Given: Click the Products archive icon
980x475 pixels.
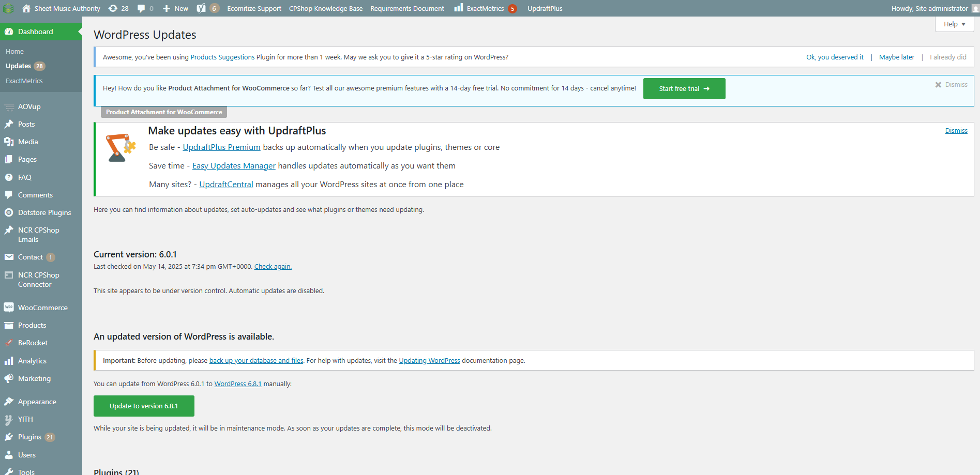Looking at the screenshot, I should click(9, 325).
